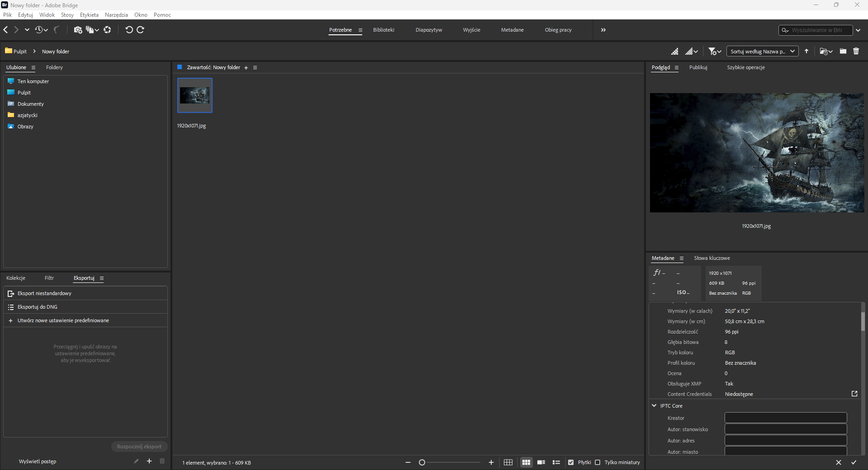Open the Publikuj panel tab
The image size is (868, 470).
[x=698, y=68]
